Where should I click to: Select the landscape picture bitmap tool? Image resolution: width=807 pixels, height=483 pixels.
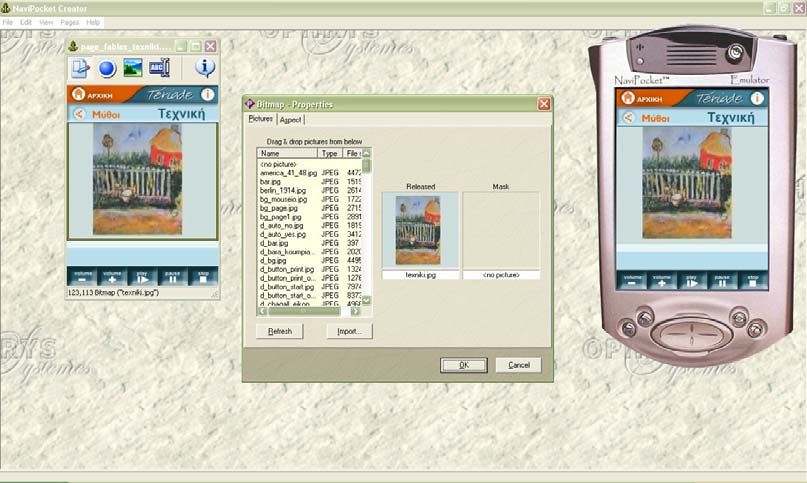pos(133,68)
